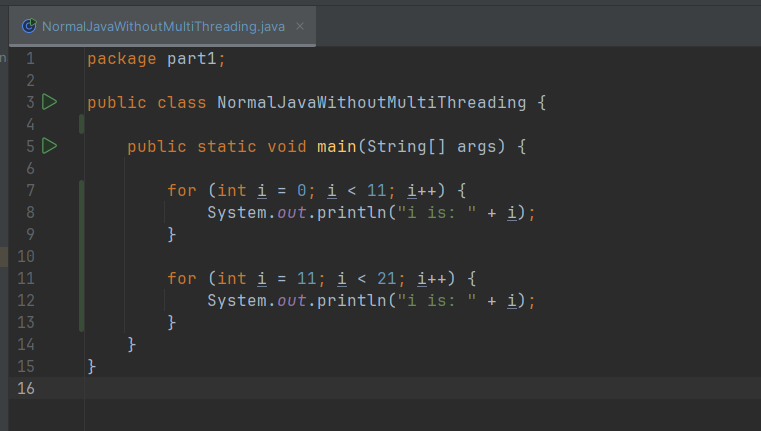Click the Run icon beside the main method
The height and width of the screenshot is (431, 761).
(x=50, y=146)
